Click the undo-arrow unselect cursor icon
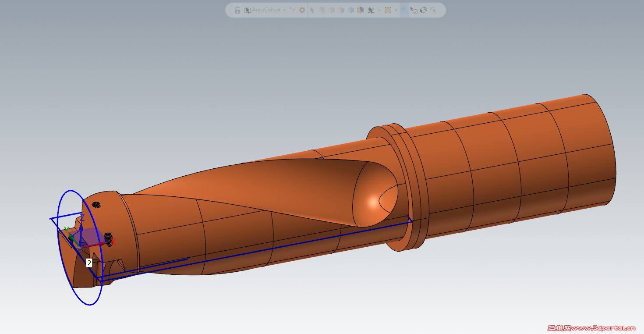The image size is (644, 334). click(x=433, y=10)
